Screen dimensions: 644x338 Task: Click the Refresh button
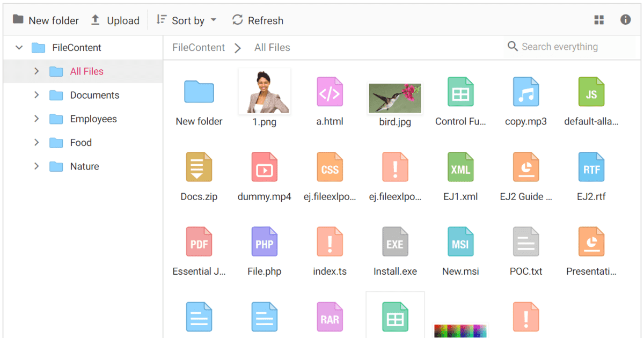(x=258, y=20)
